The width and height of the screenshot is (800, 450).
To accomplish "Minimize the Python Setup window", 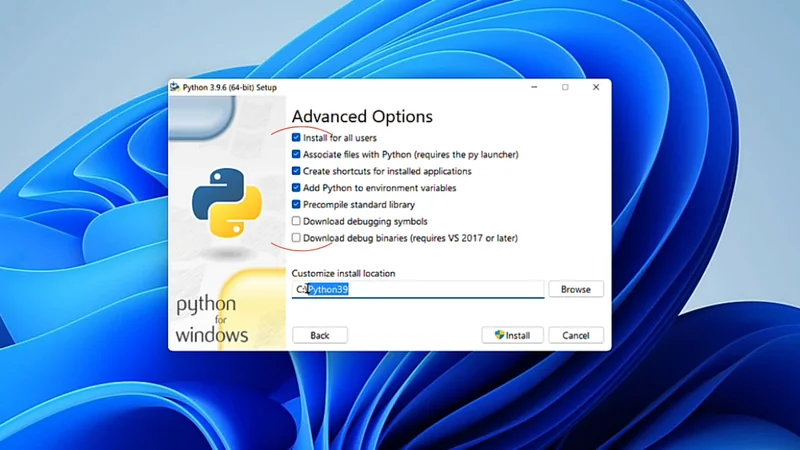I will coord(534,87).
